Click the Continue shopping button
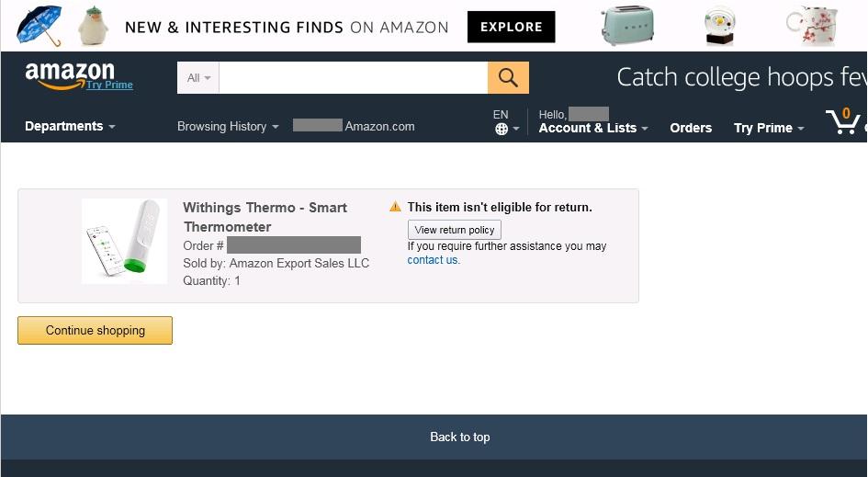This screenshot has width=868, height=477. [96, 330]
